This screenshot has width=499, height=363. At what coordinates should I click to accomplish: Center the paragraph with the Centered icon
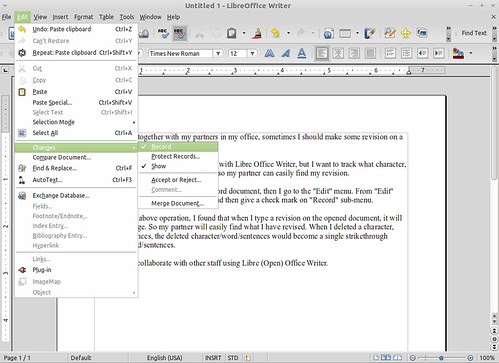(338, 53)
